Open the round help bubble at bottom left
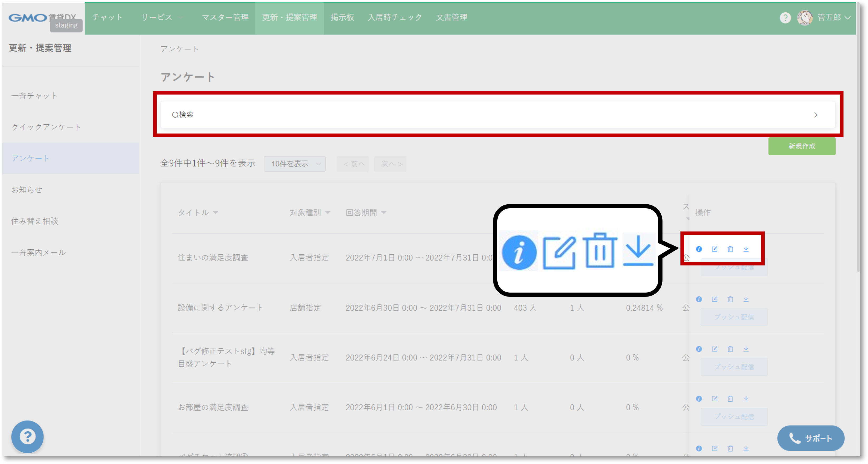This screenshot has width=868, height=464. (27, 437)
